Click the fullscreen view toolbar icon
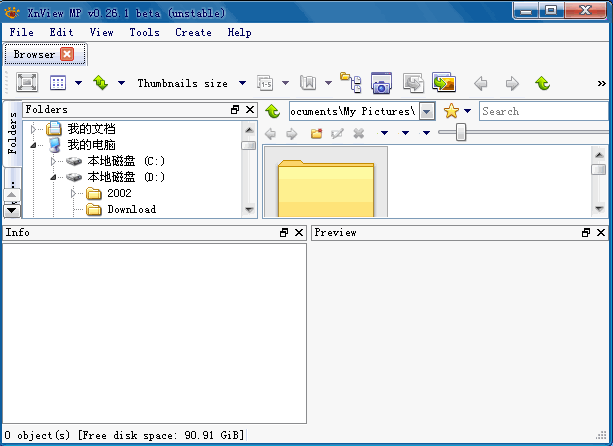This screenshot has height=446, width=613. (x=27, y=83)
